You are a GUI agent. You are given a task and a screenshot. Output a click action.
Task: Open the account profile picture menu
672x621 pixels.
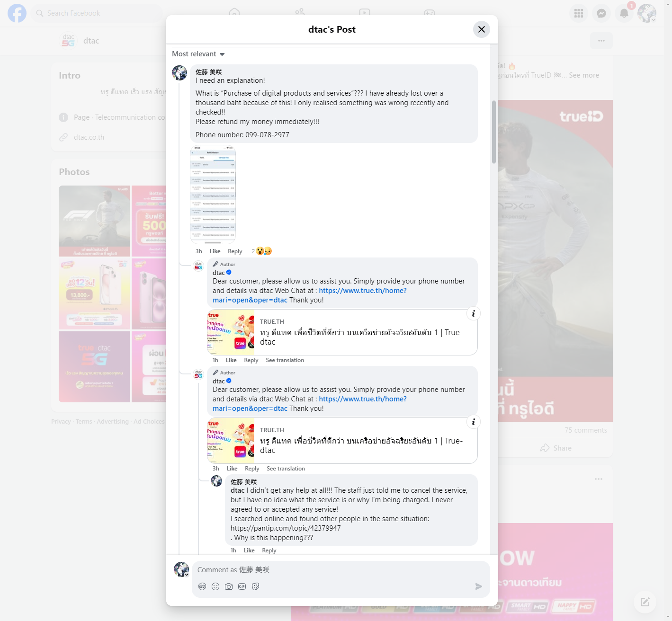tap(647, 13)
